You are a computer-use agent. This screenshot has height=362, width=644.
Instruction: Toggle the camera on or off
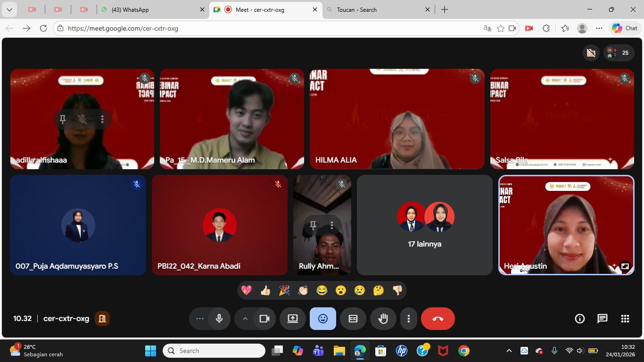click(264, 319)
